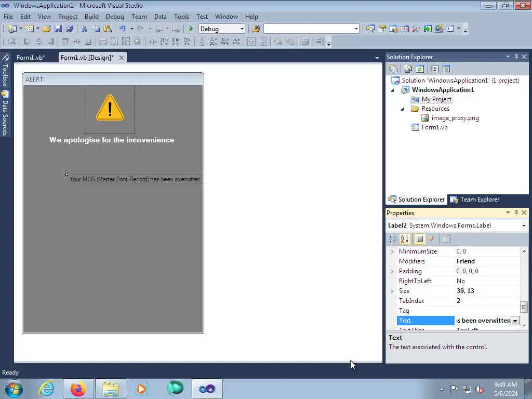Expand the MinimumSize property
Image resolution: width=532 pixels, height=399 pixels.
tap(392, 251)
